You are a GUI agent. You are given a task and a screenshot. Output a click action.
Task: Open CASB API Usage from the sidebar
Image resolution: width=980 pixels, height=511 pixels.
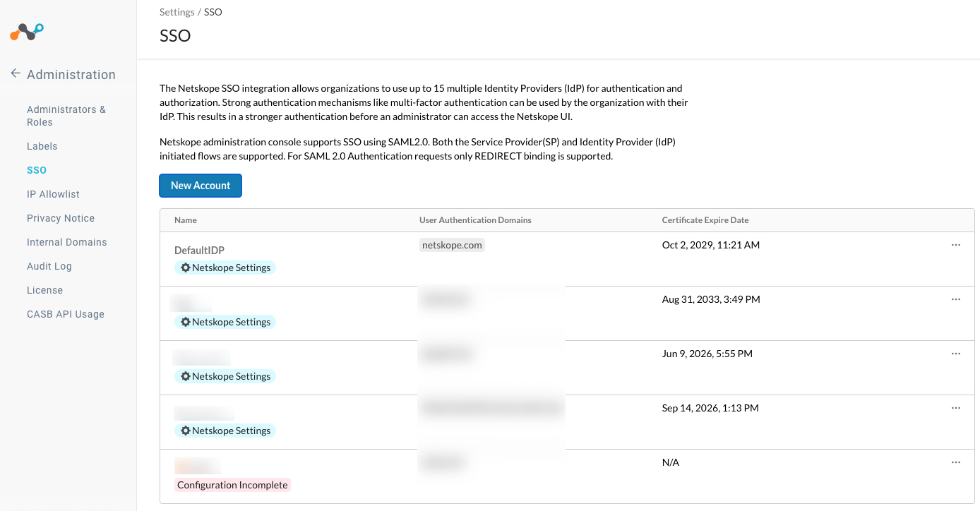(x=65, y=314)
